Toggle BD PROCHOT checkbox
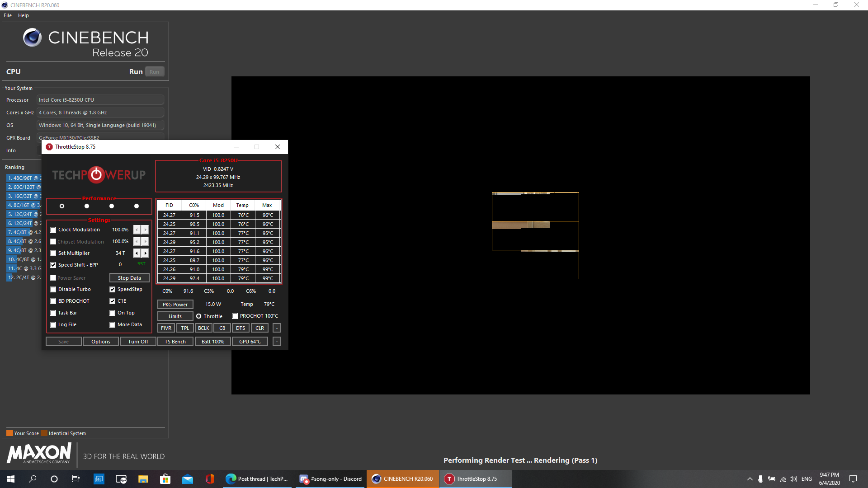Viewport: 868px width, 488px height. point(53,301)
